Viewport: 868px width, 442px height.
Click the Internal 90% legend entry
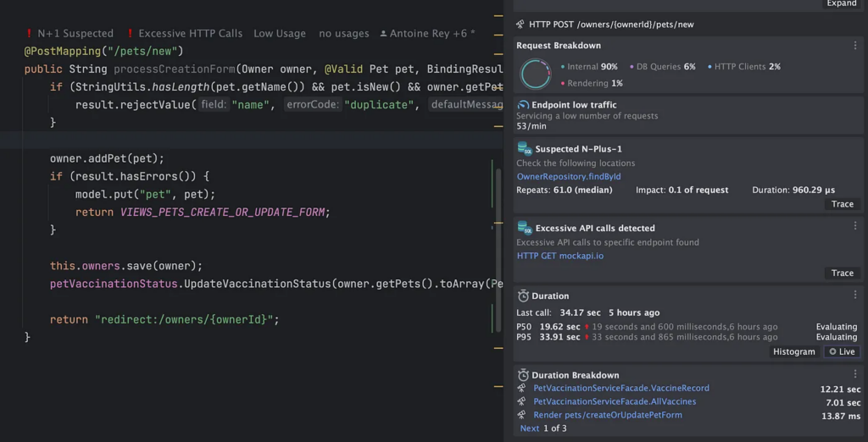[589, 67]
